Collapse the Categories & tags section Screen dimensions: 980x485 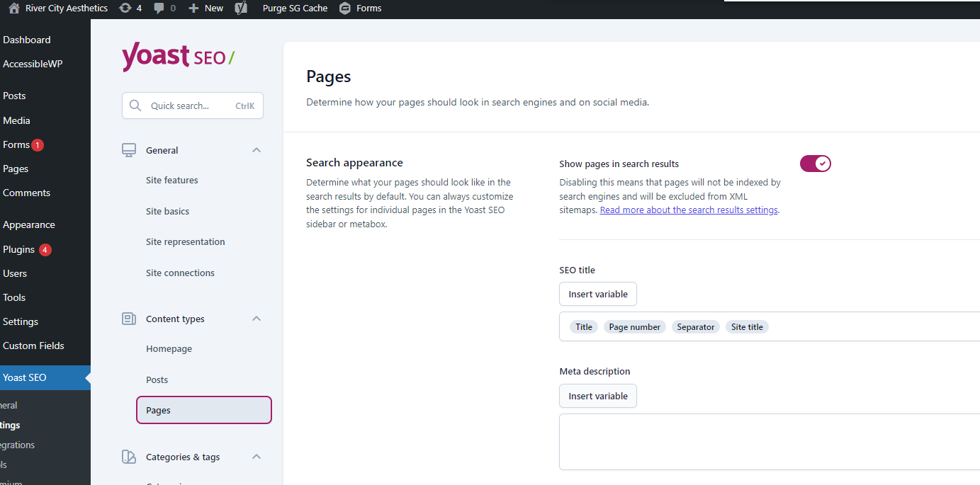257,457
